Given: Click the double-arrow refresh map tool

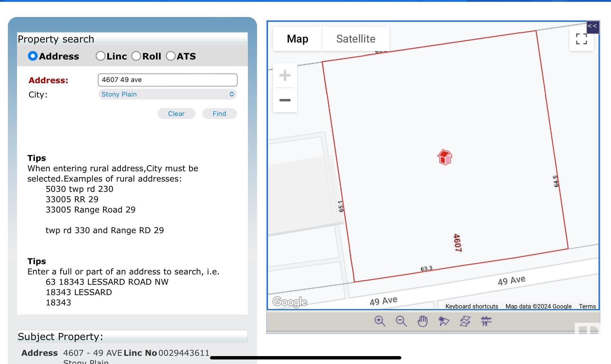Looking at the screenshot, I should coord(465,321).
